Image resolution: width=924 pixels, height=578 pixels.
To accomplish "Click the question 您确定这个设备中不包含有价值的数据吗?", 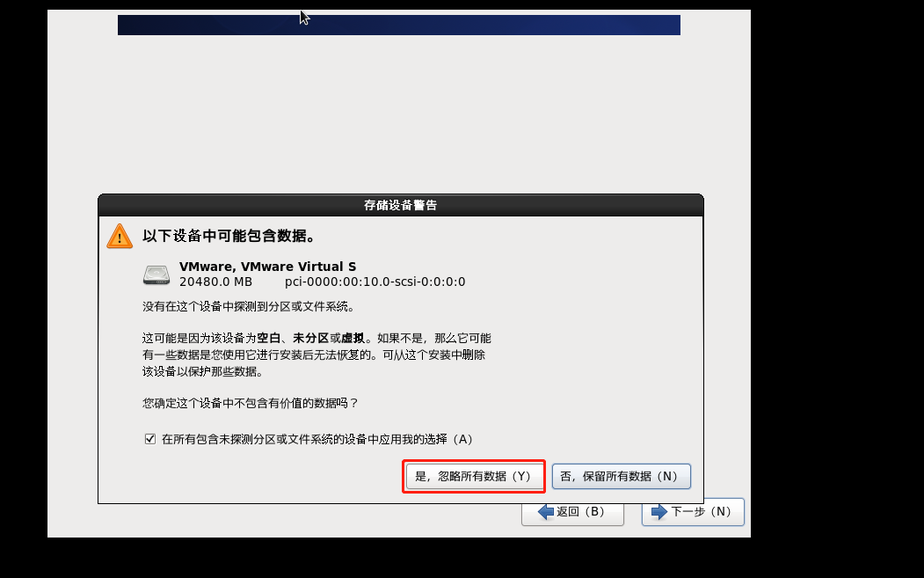I will point(251,404).
